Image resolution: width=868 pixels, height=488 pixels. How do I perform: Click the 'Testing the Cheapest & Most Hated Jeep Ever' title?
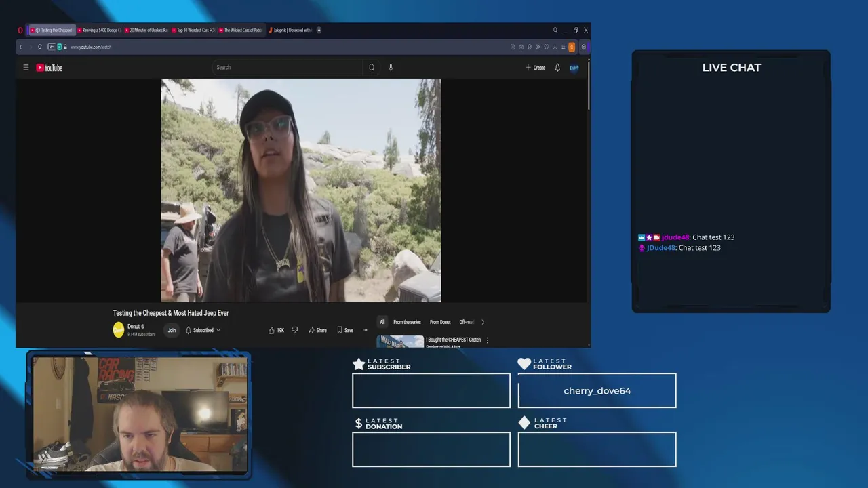171,313
